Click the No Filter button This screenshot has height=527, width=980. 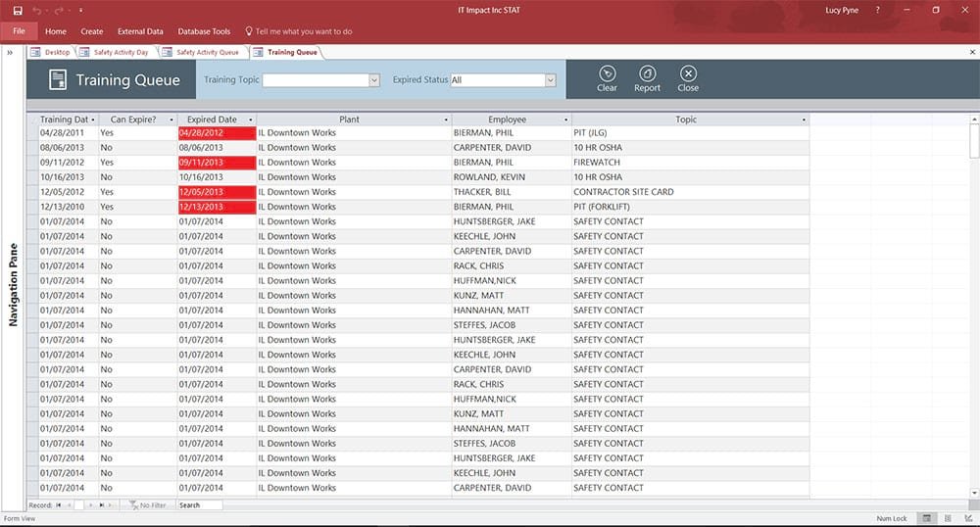point(148,505)
